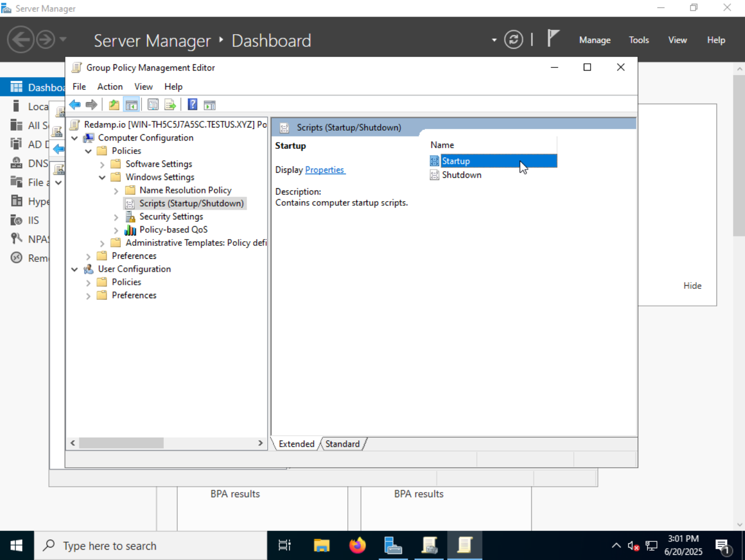Open the Help menu in Group Policy Editor

[173, 87]
